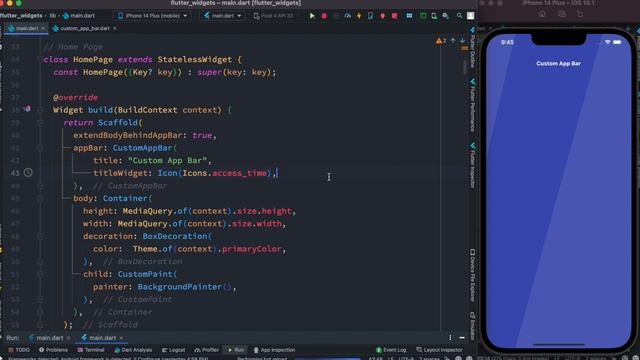Open Run panel options three-dot menu
The width and height of the screenshot is (640, 360).
[x=450, y=338]
